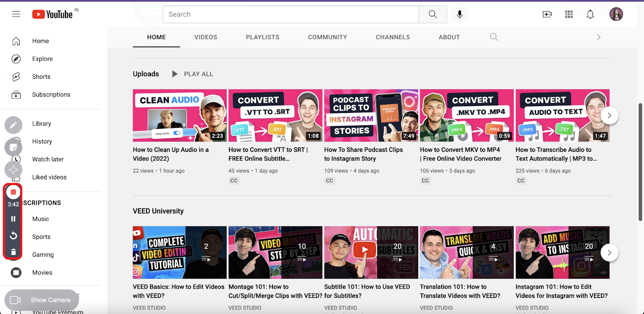Click the Home sidebar icon
644x314 pixels.
(16, 41)
